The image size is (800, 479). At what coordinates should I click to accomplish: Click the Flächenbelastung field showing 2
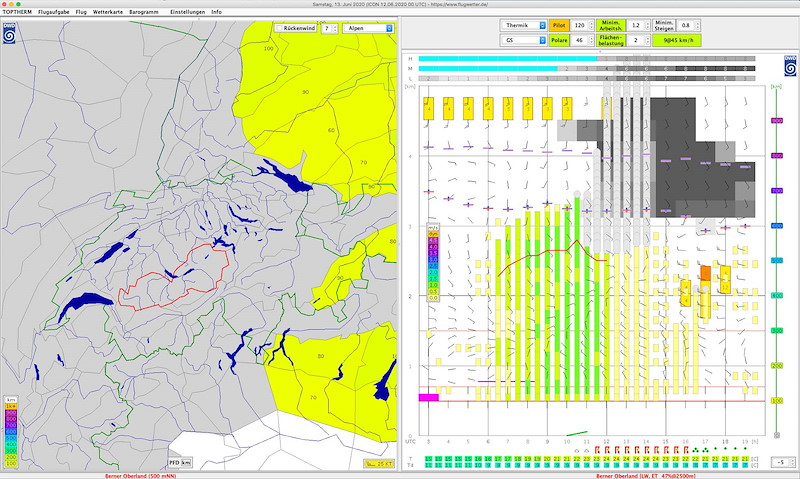tap(636, 40)
